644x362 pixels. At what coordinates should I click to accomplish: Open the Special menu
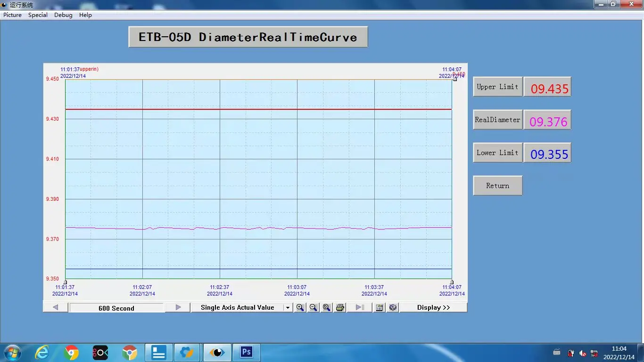point(38,15)
